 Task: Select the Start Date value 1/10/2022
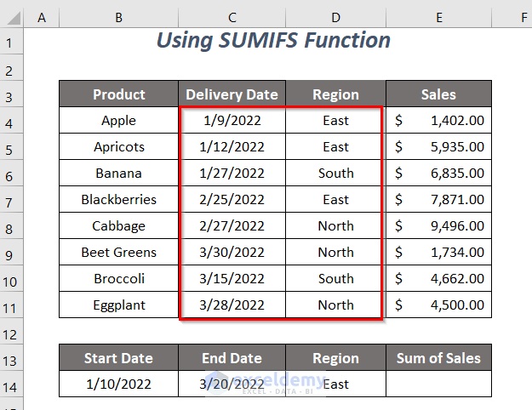(x=118, y=384)
